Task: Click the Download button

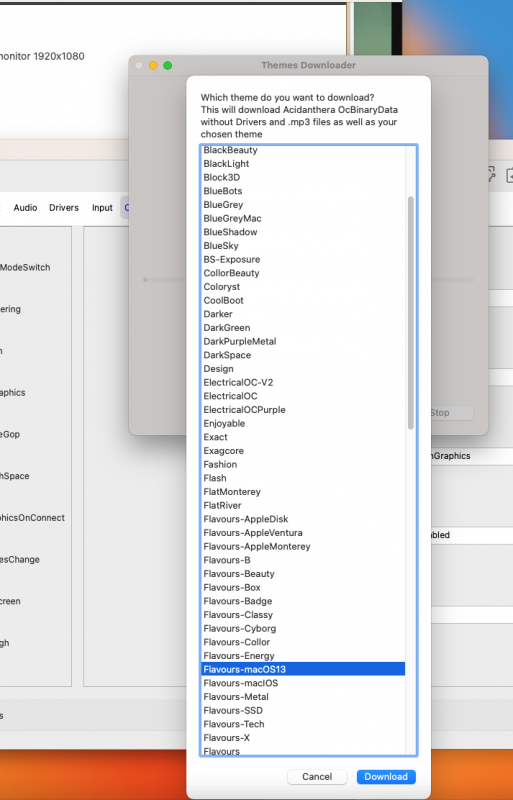Action: 386,777
